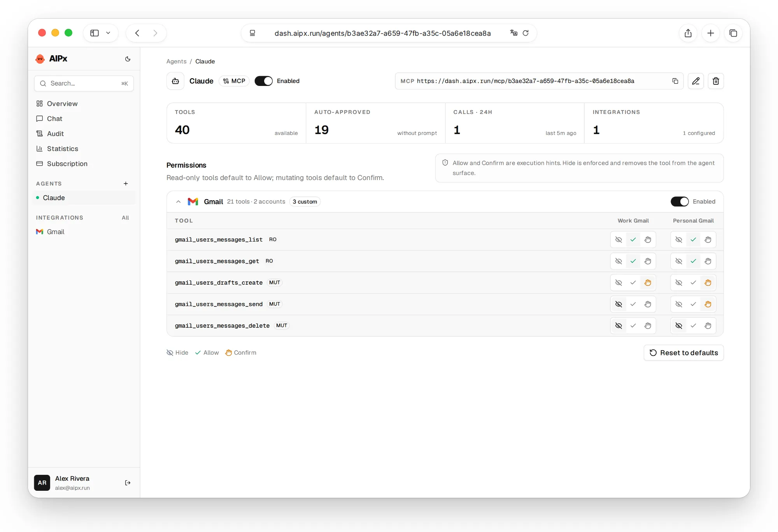The image size is (778, 532).
Task: Toggle dark mode moon icon
Action: click(x=128, y=59)
